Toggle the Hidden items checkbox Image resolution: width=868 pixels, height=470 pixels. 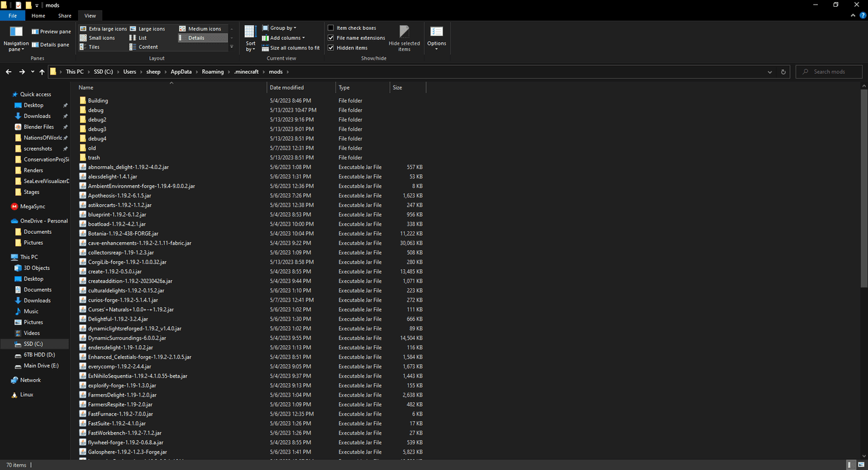click(x=331, y=47)
